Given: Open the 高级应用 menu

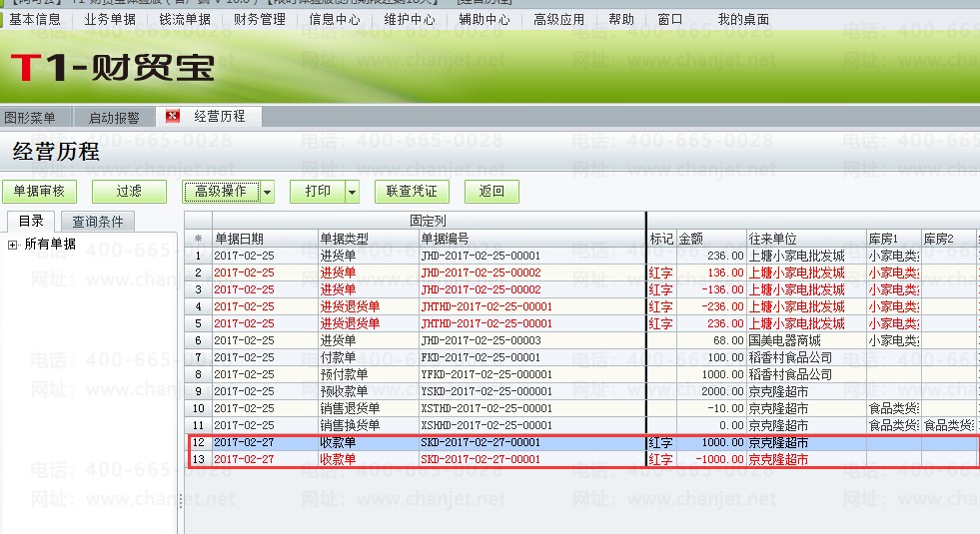Looking at the screenshot, I should point(558,19).
